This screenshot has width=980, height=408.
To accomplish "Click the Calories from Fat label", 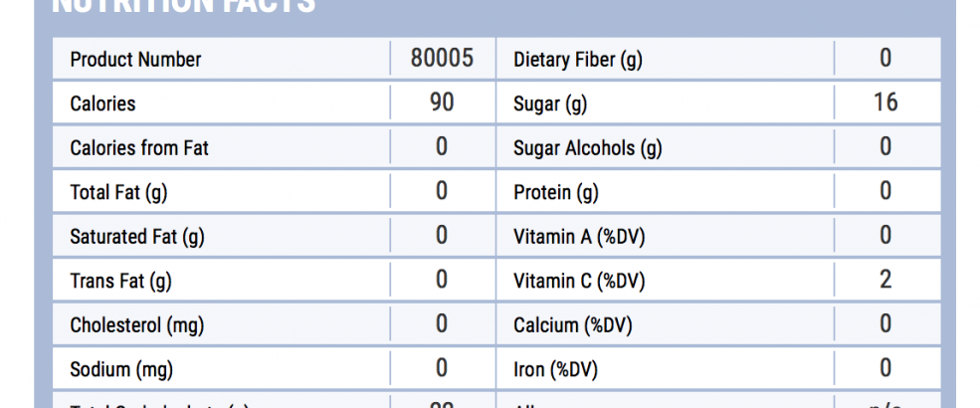I will click(139, 148).
